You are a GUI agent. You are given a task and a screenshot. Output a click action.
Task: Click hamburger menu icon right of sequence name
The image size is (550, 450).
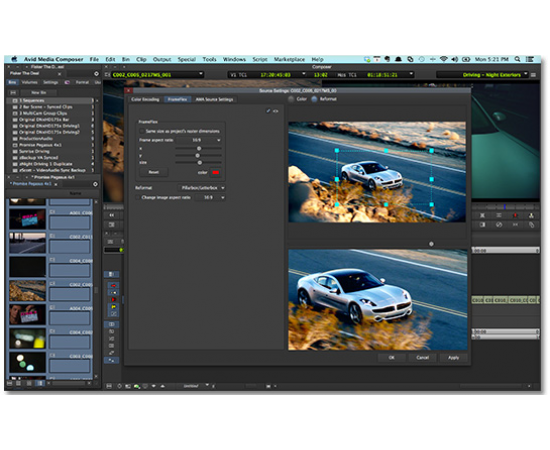[x=533, y=75]
